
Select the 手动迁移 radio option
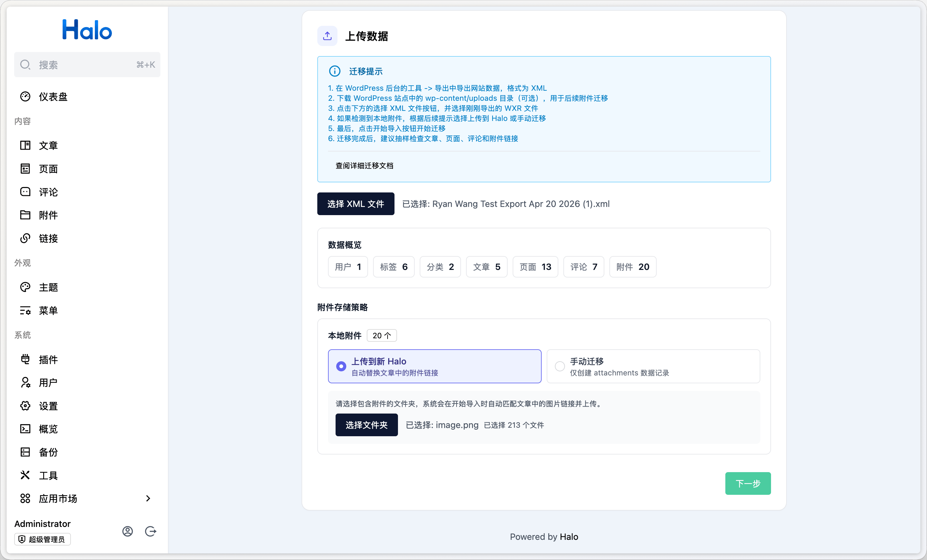559,366
